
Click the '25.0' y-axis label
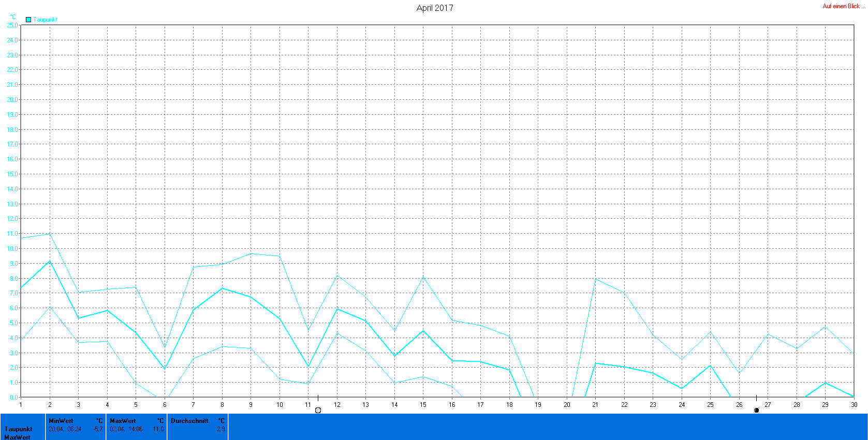[12, 25]
